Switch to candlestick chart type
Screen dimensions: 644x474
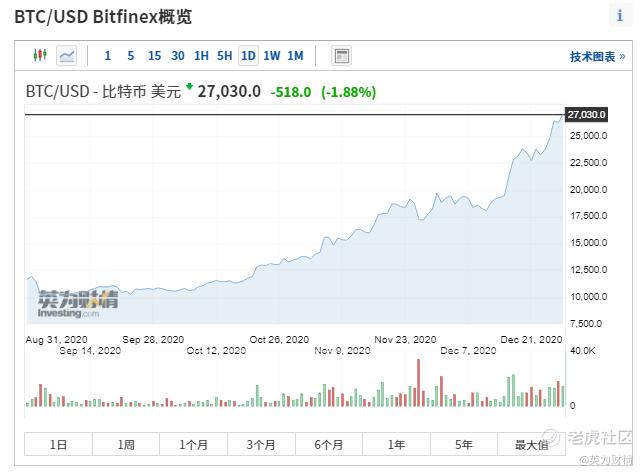[40, 56]
